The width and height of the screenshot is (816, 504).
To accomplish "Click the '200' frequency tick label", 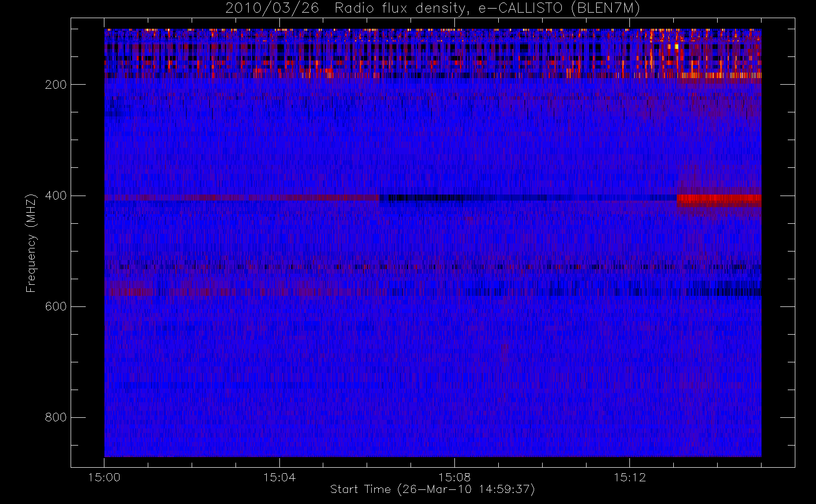I will point(56,85).
